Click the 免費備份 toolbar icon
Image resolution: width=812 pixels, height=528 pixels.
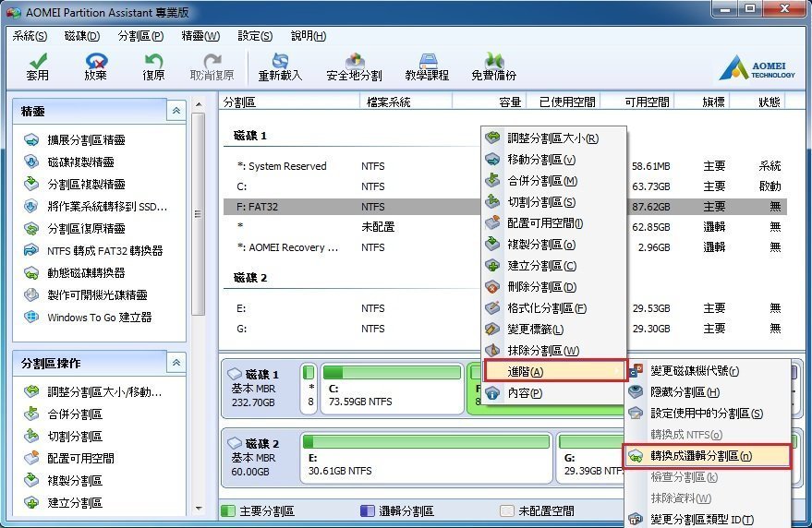494,67
